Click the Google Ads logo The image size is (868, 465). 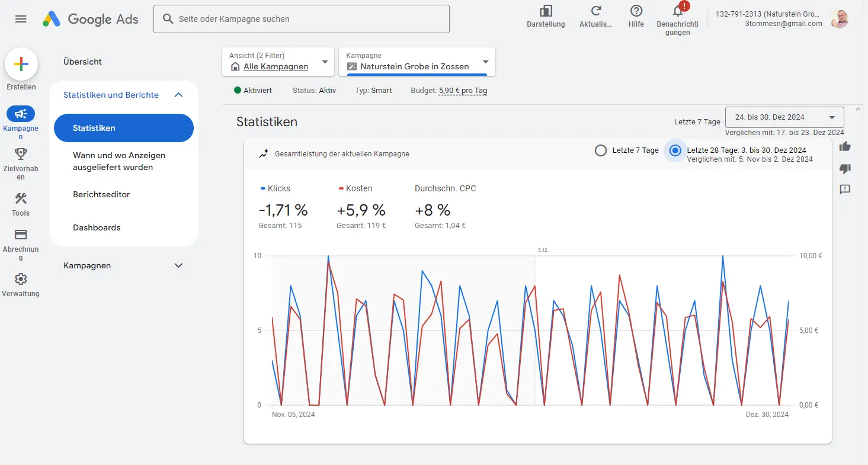tap(91, 19)
